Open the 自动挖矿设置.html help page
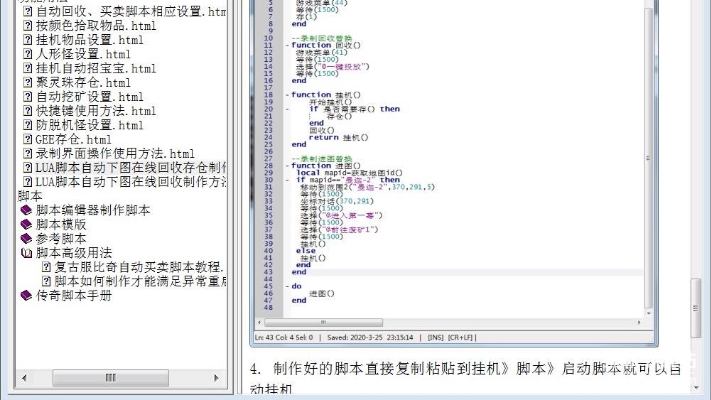The image size is (711, 400). (x=89, y=97)
